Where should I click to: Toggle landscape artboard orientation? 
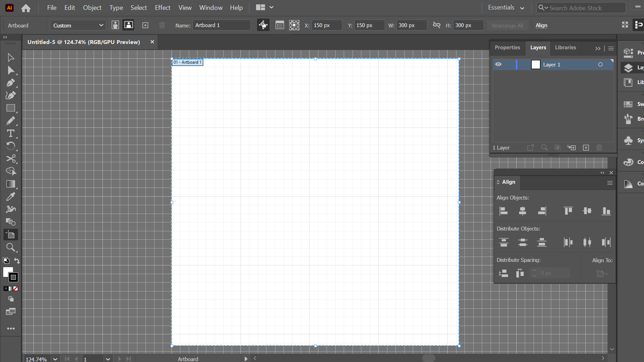click(128, 25)
